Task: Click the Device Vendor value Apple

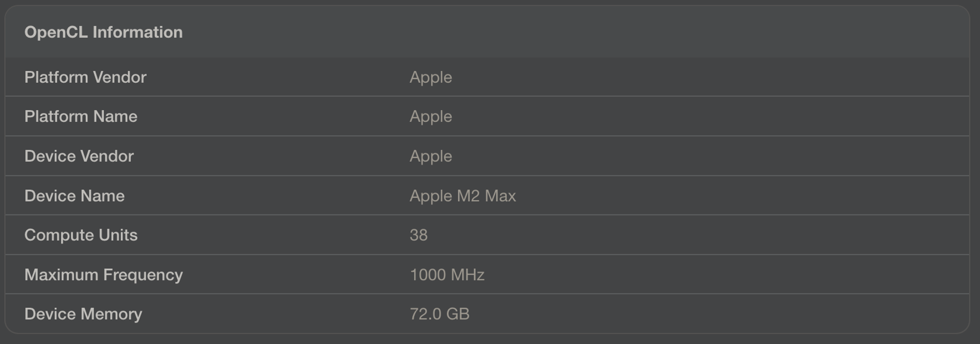Action: coord(431,157)
